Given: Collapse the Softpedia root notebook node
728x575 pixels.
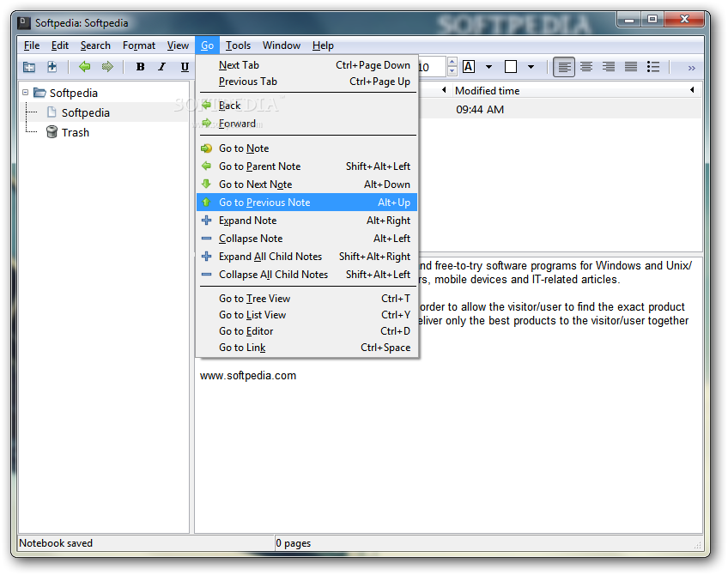Looking at the screenshot, I should [x=26, y=93].
